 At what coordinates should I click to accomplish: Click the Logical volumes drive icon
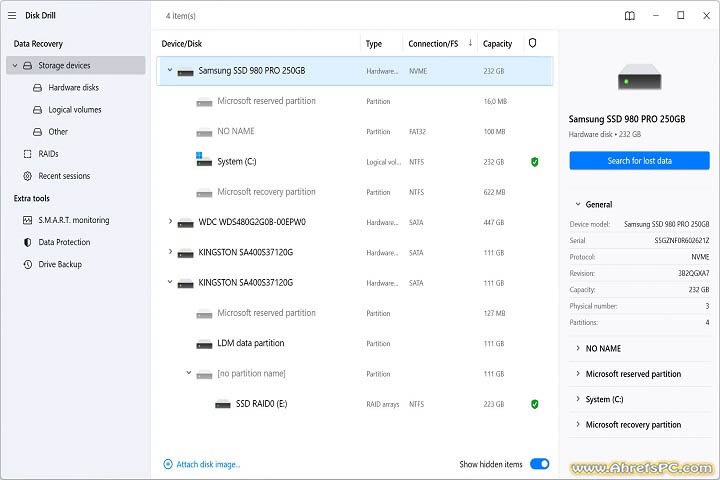point(38,110)
